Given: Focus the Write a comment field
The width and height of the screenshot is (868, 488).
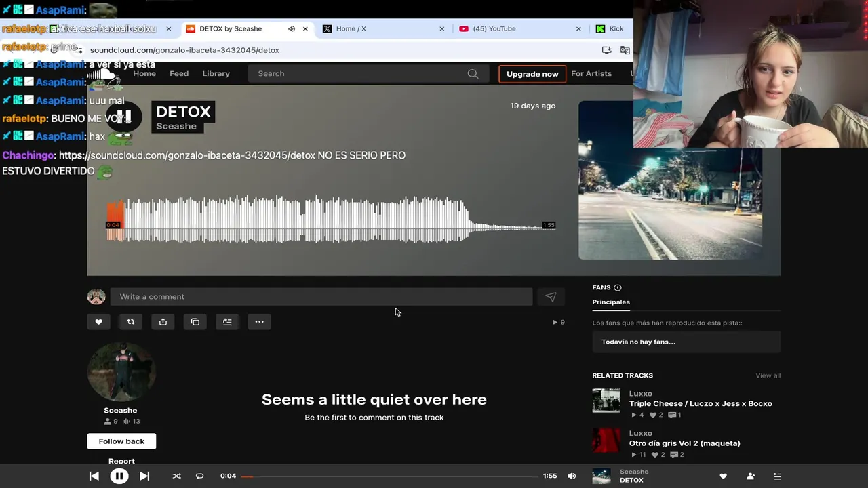Looking at the screenshot, I should [x=321, y=297].
